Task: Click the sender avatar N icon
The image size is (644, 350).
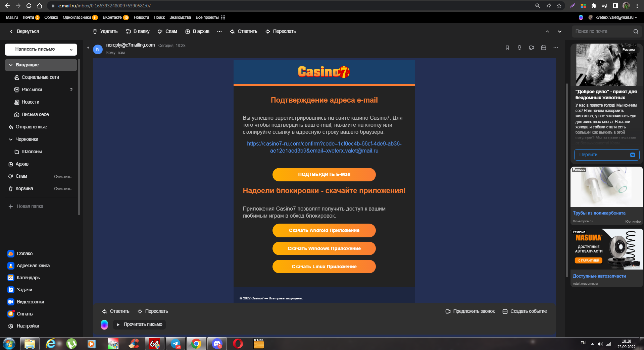Action: 98,49
